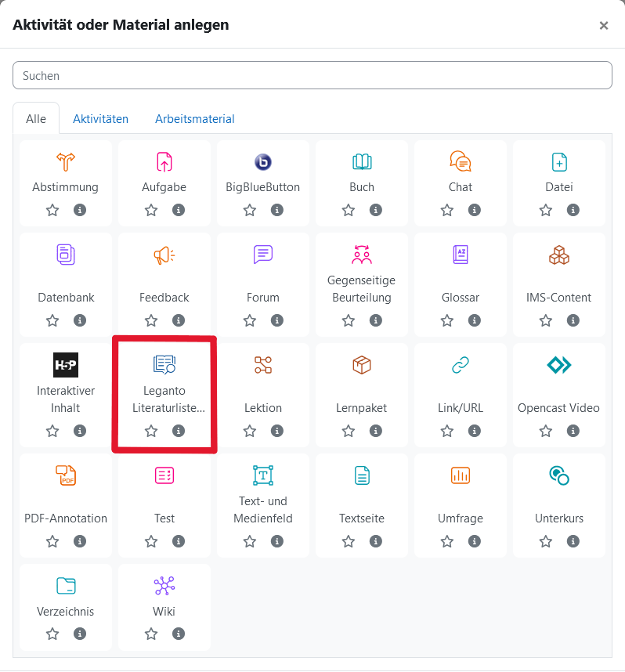Mark Lektion as a favorite

250,431
